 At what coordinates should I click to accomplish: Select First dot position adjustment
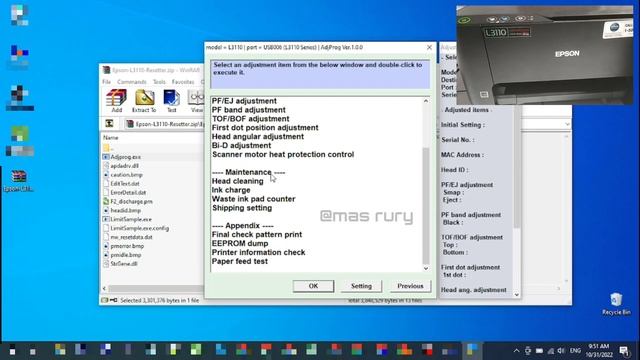tap(265, 128)
